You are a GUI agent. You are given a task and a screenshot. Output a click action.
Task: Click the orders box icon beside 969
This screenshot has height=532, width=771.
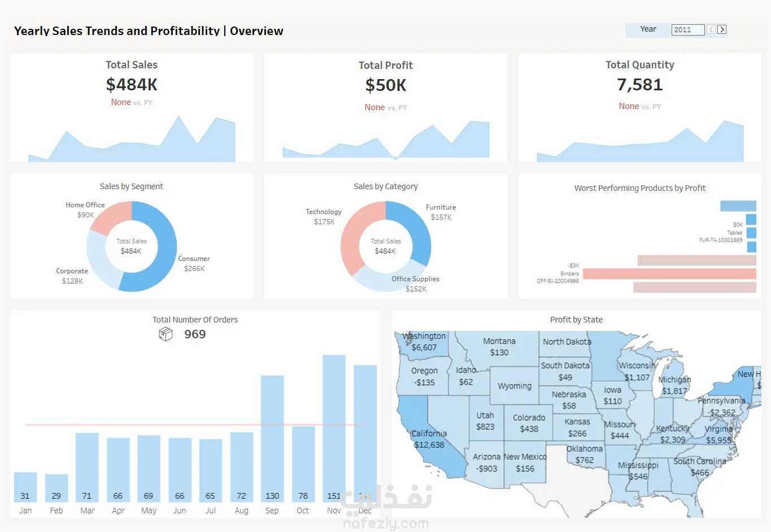tap(165, 334)
